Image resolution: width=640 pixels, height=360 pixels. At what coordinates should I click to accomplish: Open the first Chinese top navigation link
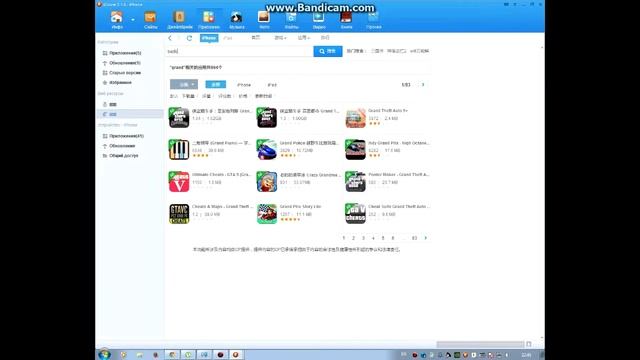(x=256, y=38)
